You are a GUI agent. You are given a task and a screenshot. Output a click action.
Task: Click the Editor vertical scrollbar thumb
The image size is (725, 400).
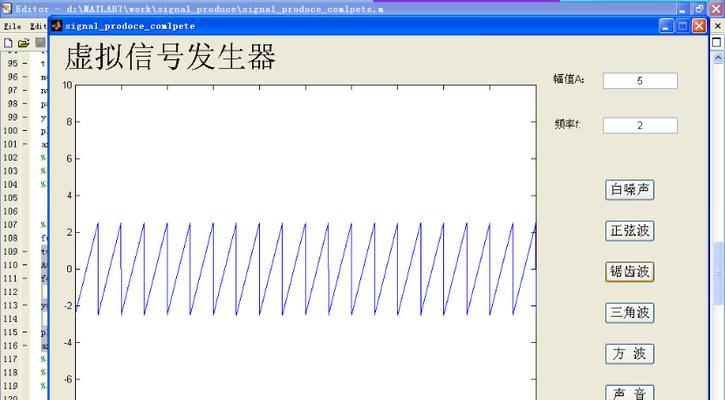pyautogui.click(x=718, y=273)
